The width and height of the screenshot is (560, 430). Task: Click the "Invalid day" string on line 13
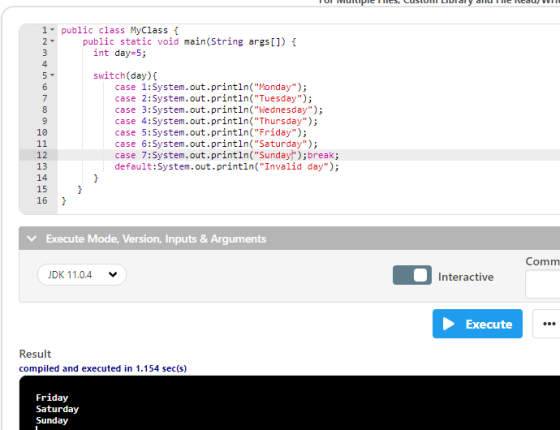294,166
